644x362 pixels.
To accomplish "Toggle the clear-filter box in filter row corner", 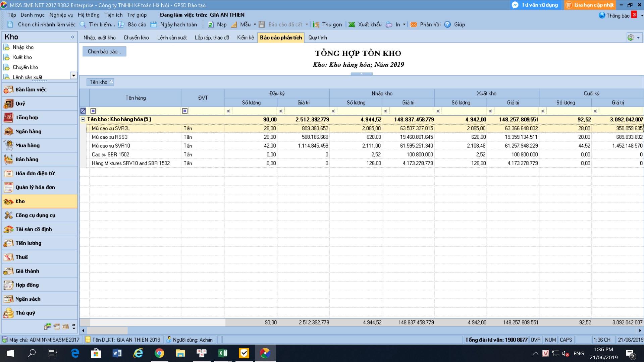I will pos(83,111).
